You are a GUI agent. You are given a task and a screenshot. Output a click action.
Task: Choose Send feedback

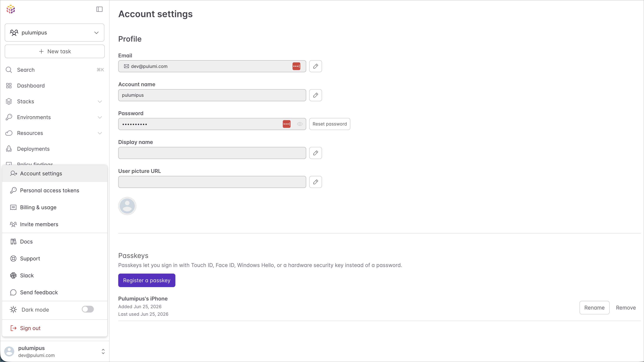(55, 292)
